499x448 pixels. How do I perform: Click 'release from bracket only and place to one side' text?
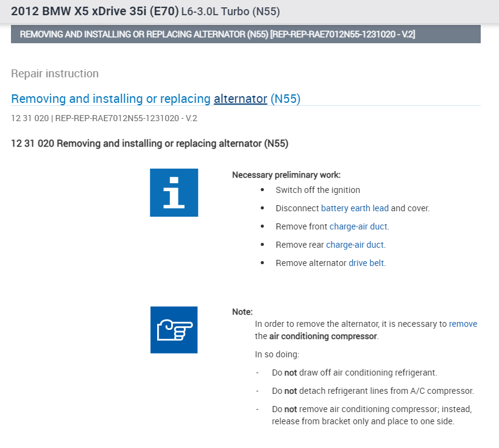[x=363, y=421]
